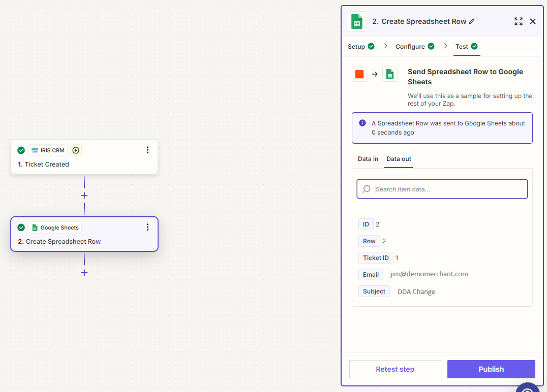Click the Google Sheets icon in panel header

(356, 21)
